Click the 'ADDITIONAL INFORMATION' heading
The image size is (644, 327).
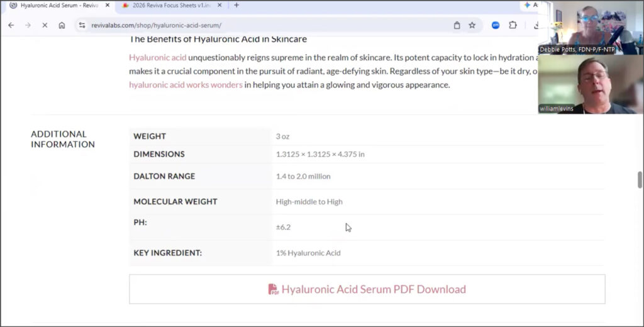63,139
